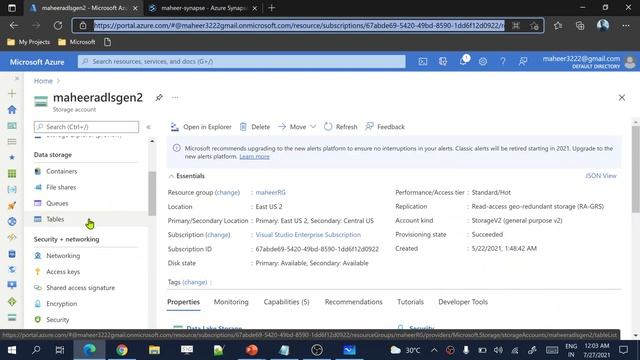Switch to the Tutorials tab
The width and height of the screenshot is (640, 360).
tap(410, 302)
